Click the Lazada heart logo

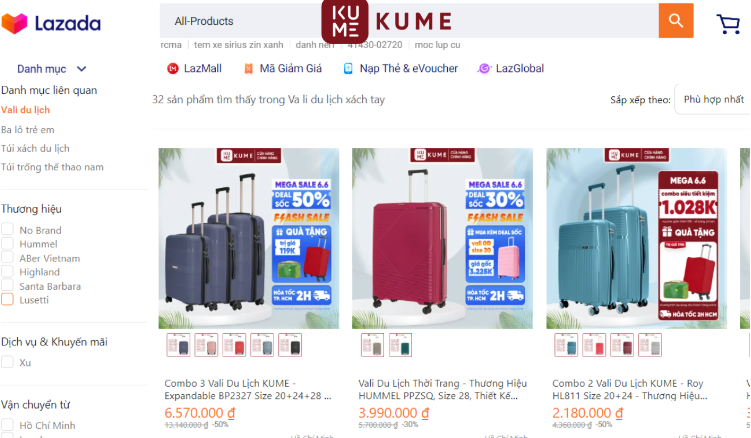(14, 23)
